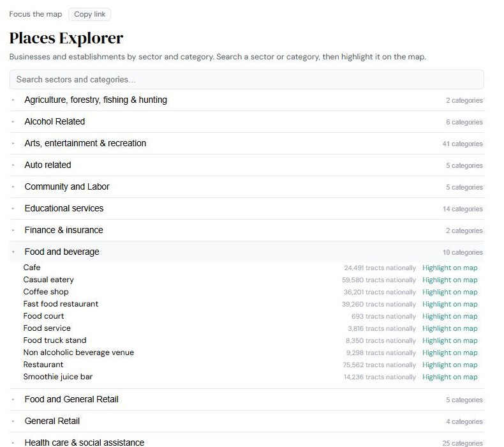
Task: Select the Restaurant category name
Action: pos(43,365)
